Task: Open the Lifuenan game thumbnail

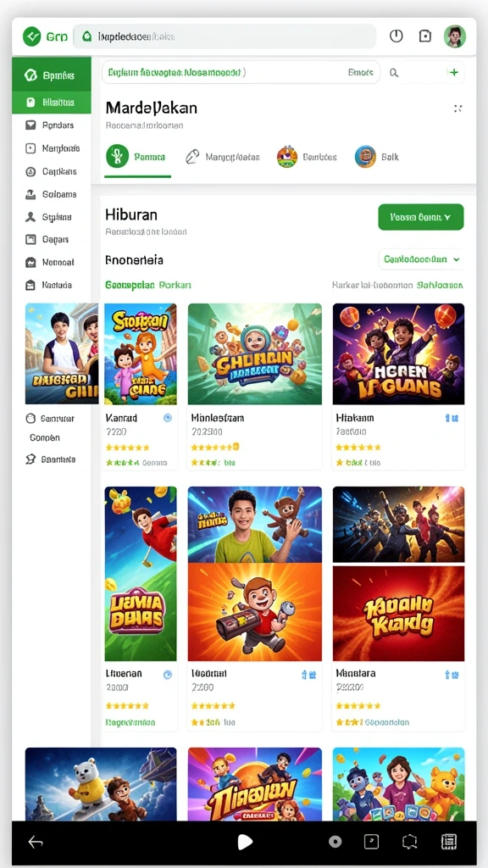Action: tap(141, 574)
